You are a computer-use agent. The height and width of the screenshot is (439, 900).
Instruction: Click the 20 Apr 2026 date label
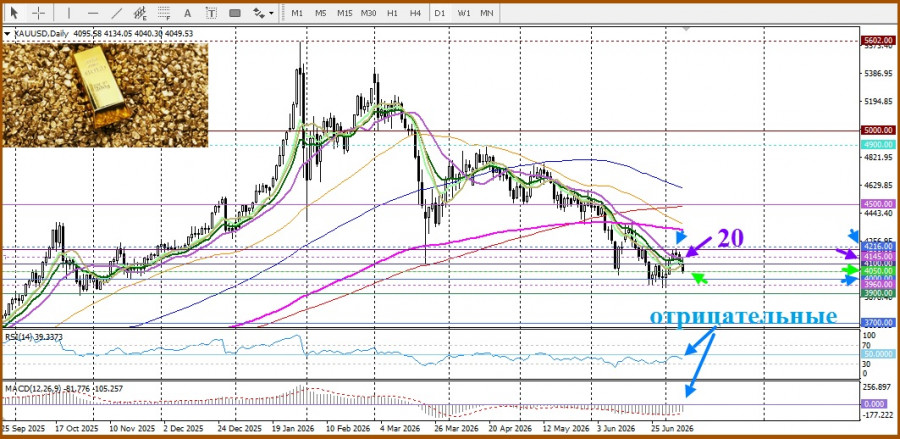tap(511, 429)
